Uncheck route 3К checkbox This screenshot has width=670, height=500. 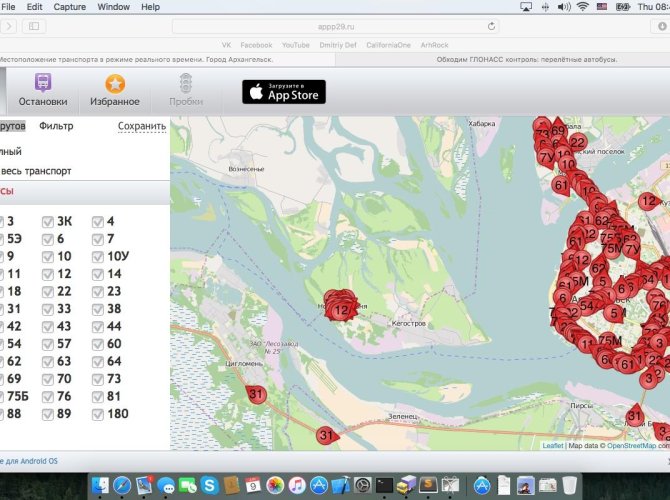(x=48, y=222)
